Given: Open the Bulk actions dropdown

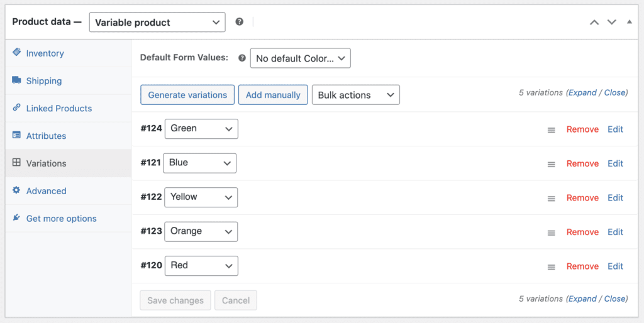Looking at the screenshot, I should [x=356, y=95].
